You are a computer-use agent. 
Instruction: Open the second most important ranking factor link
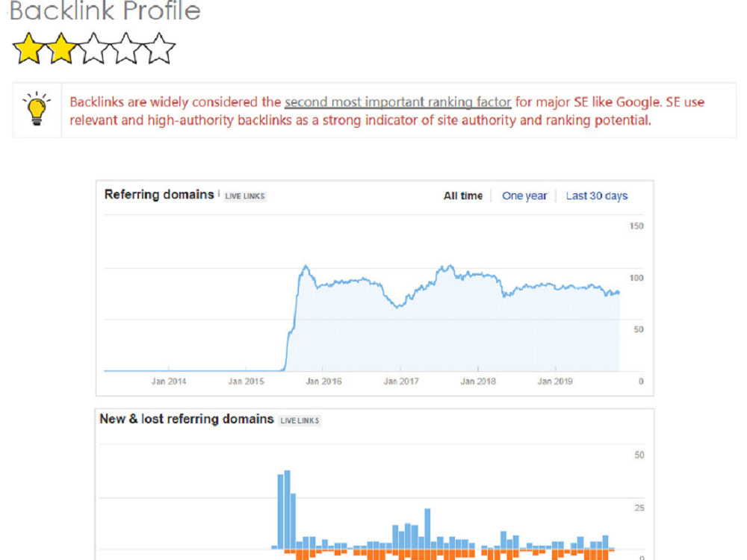(x=398, y=102)
